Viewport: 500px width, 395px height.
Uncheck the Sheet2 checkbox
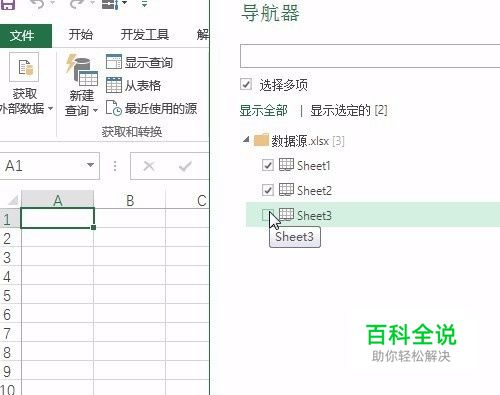point(268,190)
